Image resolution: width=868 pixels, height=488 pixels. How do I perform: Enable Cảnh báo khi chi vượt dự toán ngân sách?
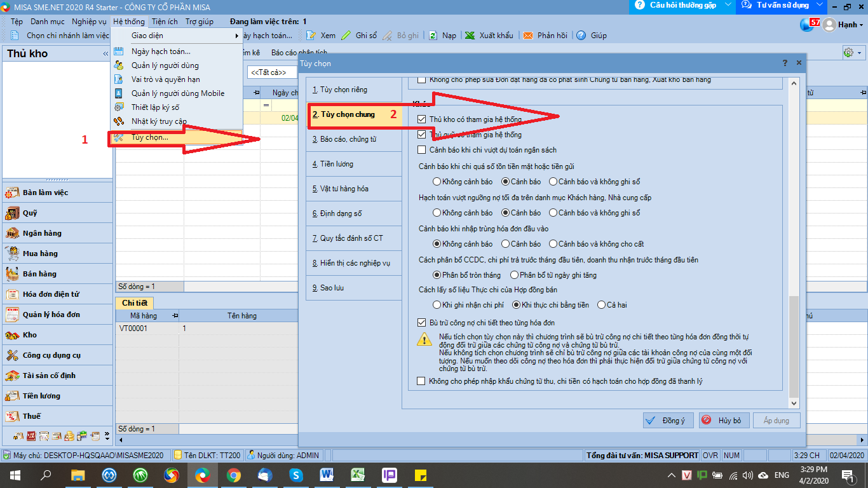coord(422,150)
